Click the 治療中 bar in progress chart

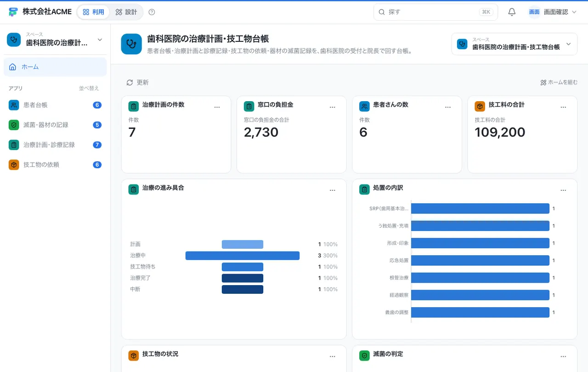point(243,256)
